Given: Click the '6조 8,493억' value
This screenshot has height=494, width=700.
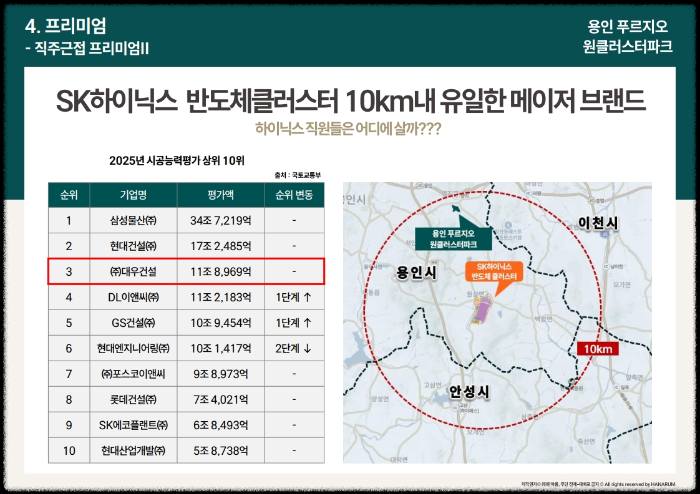Looking at the screenshot, I should pos(221,425).
